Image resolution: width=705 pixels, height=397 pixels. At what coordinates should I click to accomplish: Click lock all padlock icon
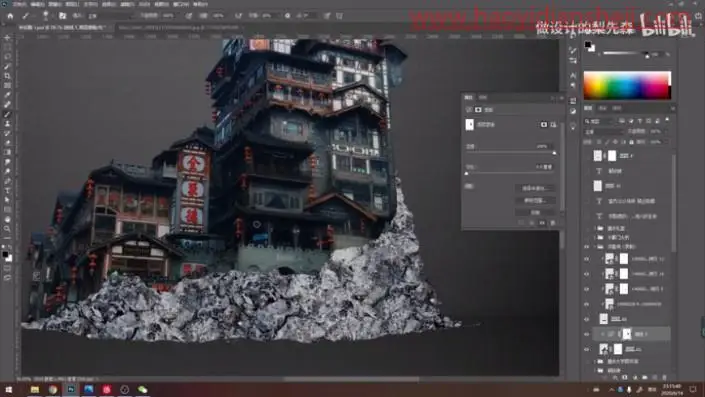pos(631,142)
